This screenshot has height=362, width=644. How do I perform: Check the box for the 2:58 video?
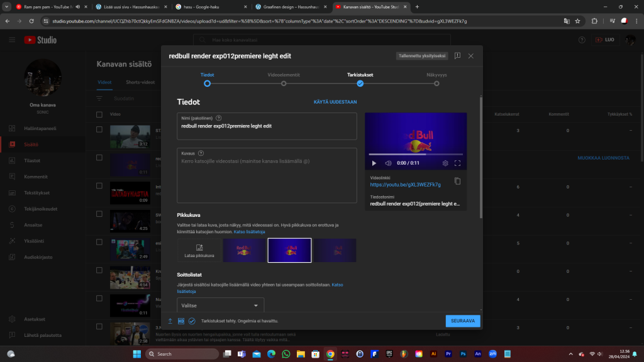click(99, 327)
